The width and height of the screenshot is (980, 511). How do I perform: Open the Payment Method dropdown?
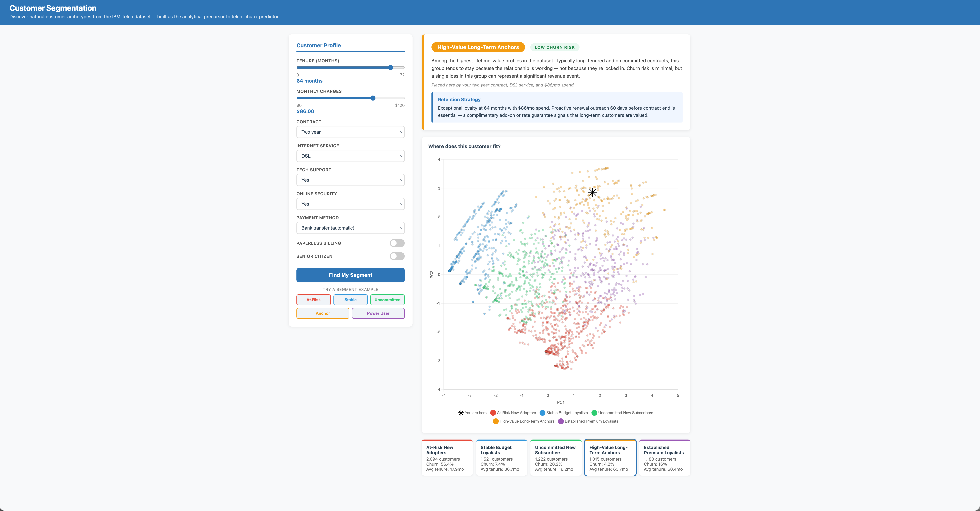[x=350, y=228]
